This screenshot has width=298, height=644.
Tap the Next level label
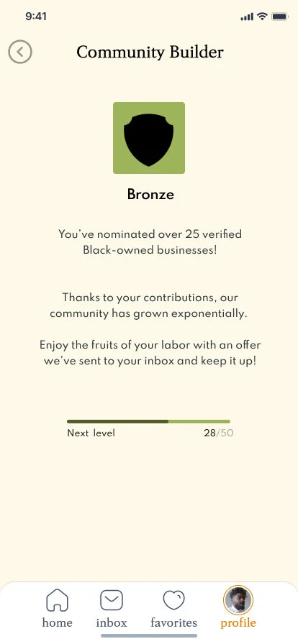[91, 433]
